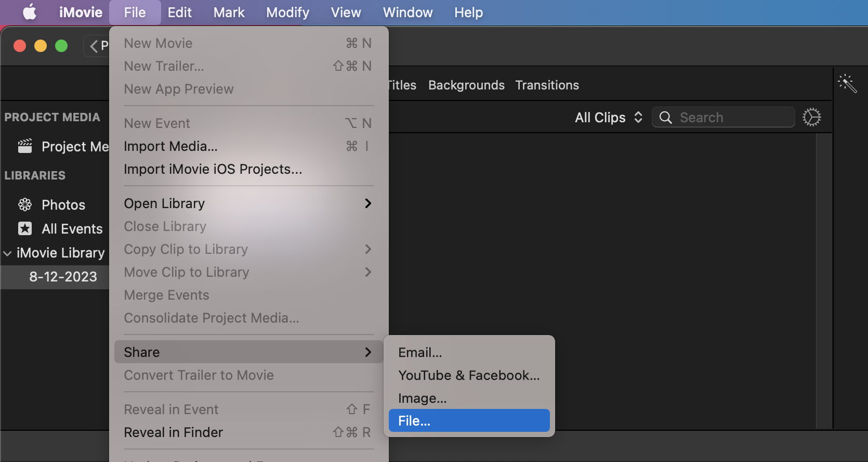Share project via Email…

point(469,352)
